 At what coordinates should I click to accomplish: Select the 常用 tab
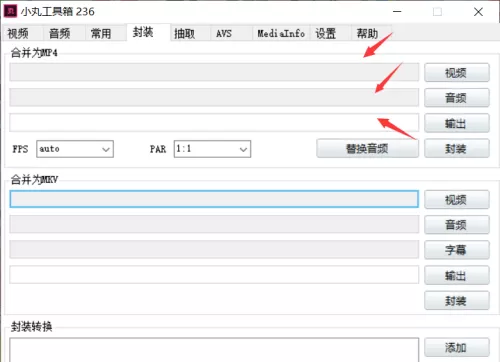[105, 33]
